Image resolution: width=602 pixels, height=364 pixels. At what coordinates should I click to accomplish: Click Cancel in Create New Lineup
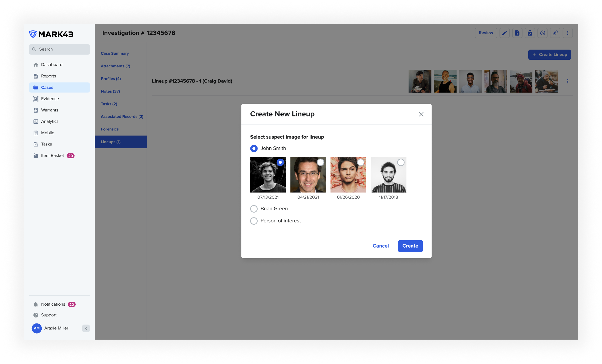point(380,246)
